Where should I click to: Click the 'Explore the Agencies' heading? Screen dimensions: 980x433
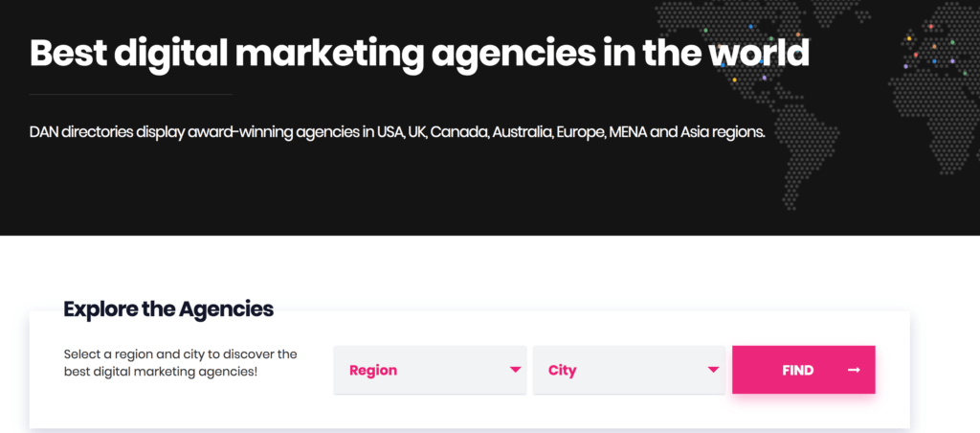pos(168,309)
